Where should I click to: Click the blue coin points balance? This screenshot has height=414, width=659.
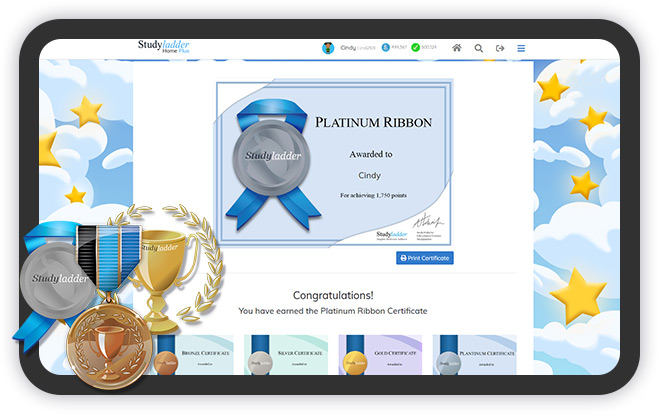398,48
